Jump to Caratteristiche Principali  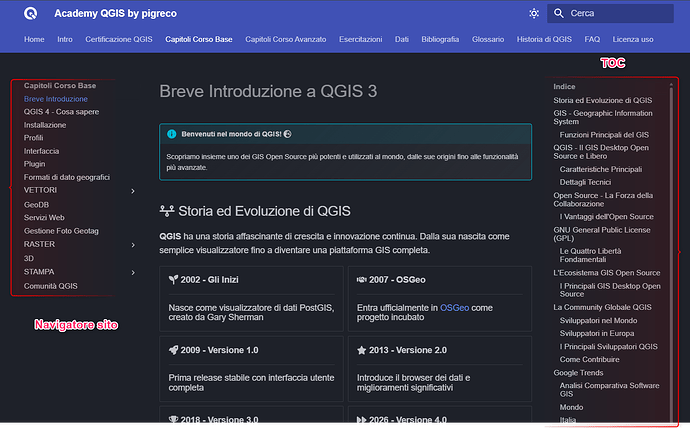coord(601,169)
